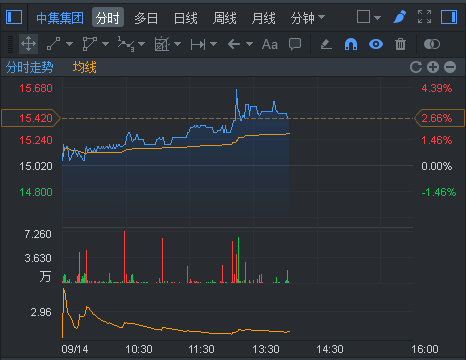
Task: Click the 14:30 time axis label
Action: point(330,349)
